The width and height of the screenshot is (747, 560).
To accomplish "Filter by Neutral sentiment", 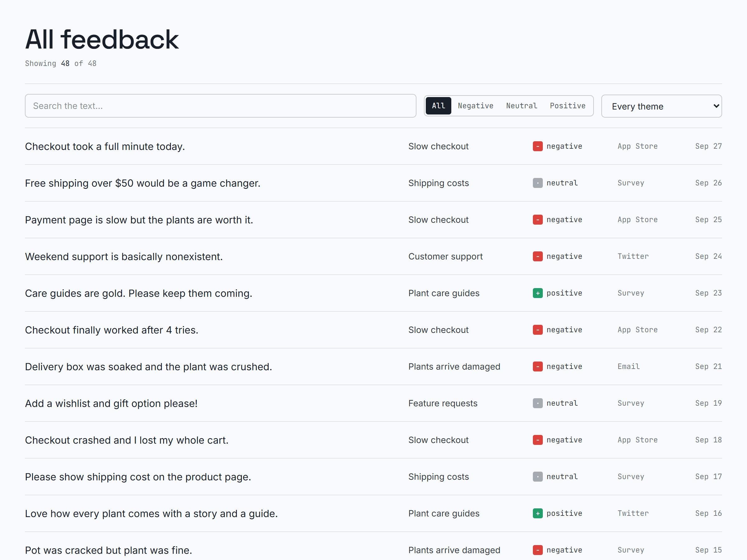I will point(521,106).
